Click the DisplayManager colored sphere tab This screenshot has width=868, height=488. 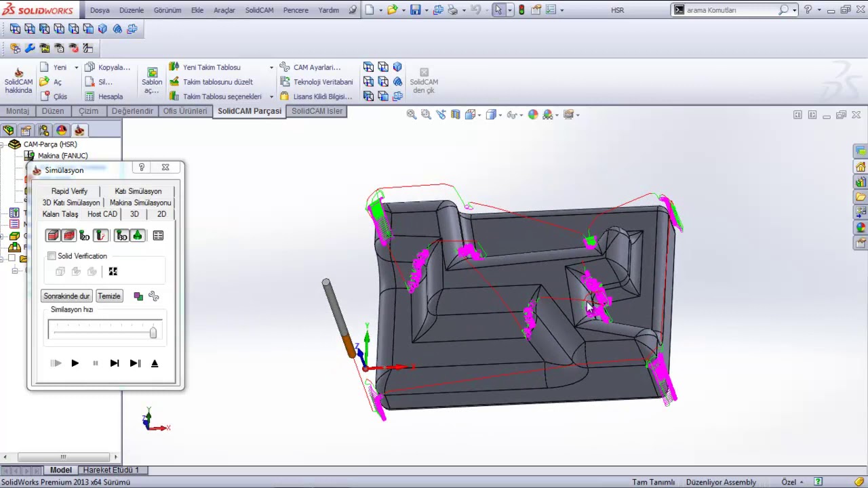[62, 130]
